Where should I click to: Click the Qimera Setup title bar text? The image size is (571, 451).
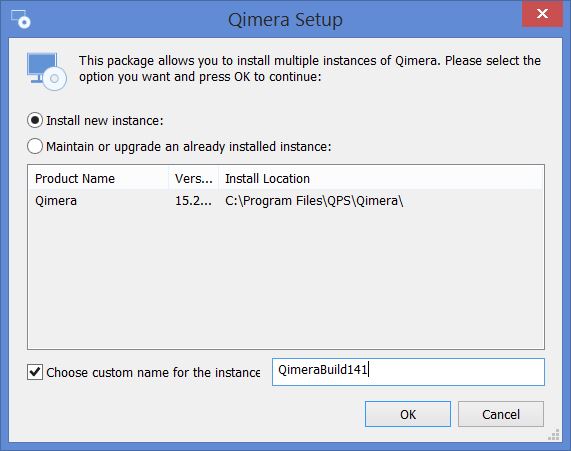[x=285, y=19]
